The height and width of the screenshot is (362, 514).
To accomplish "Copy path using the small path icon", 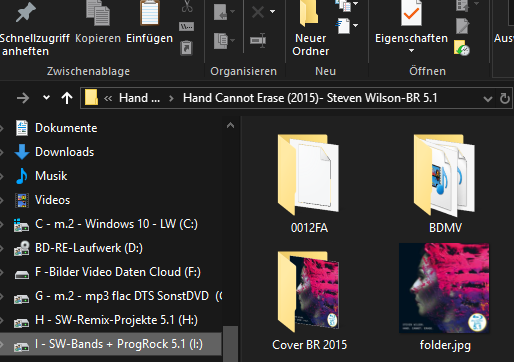I will (x=187, y=26).
